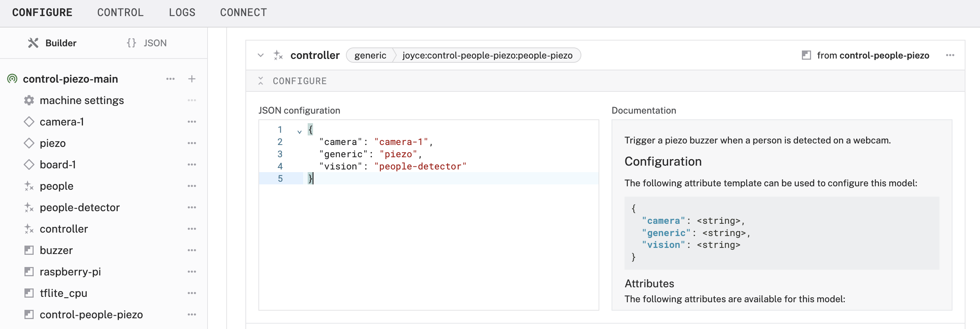The width and height of the screenshot is (980, 329).
Task: Click the machine settings gear icon
Action: click(x=29, y=100)
